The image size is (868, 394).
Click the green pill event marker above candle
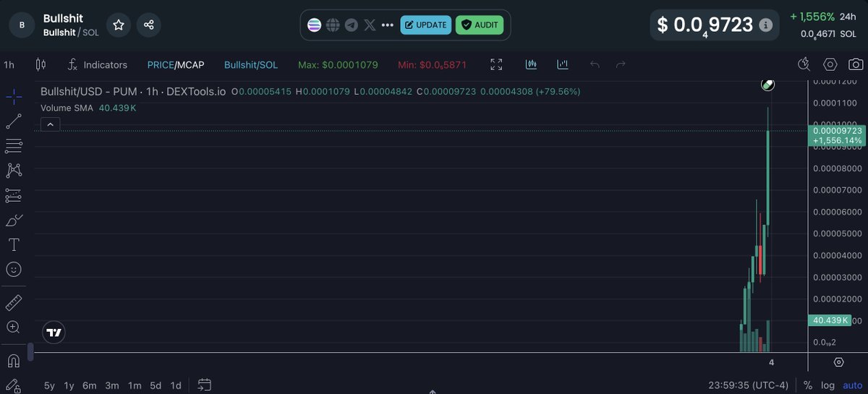tap(768, 85)
